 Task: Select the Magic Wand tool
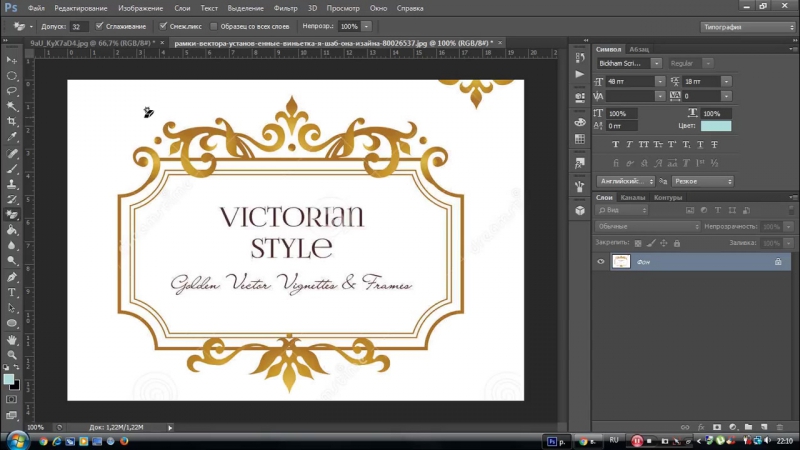point(12,106)
